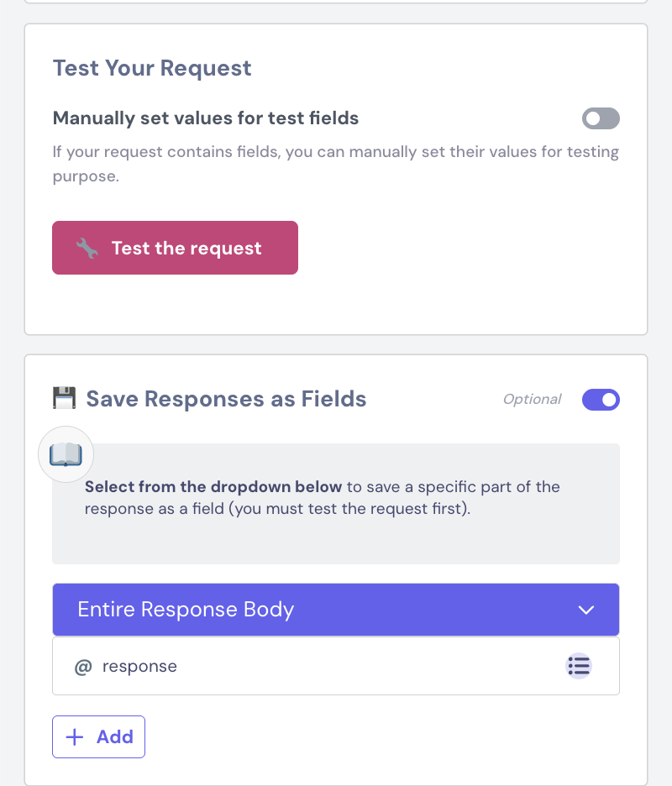The width and height of the screenshot is (672, 786).
Task: Click the Test Your Request heading
Action: tap(152, 68)
